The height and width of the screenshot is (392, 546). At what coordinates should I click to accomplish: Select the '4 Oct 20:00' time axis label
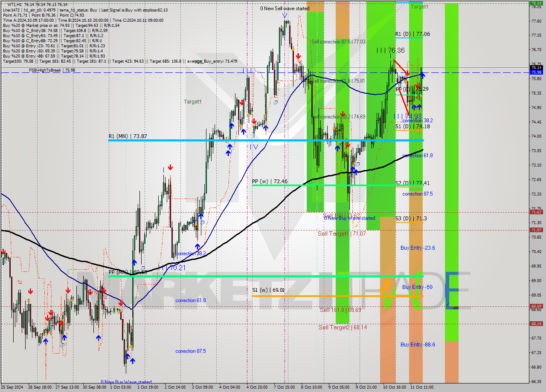pos(258,387)
